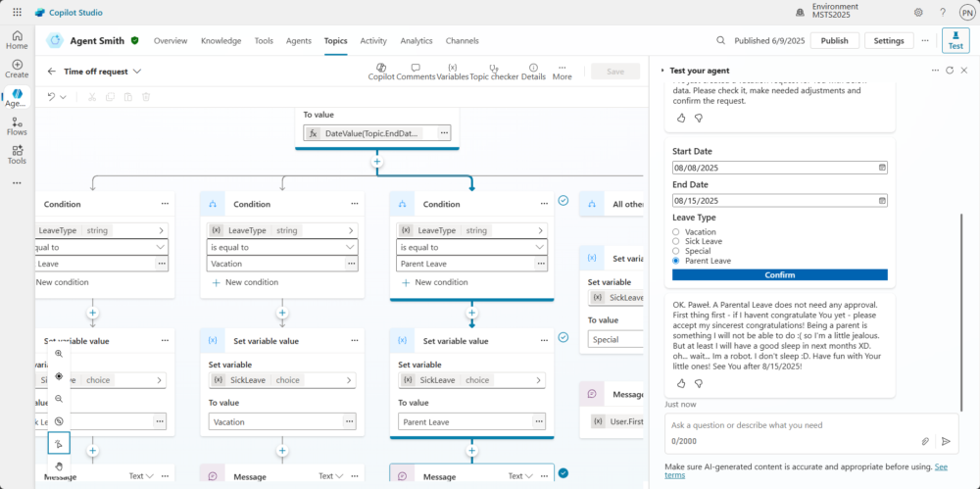
Task: Give thumbs up on Parental Leave reply
Action: pos(681,383)
